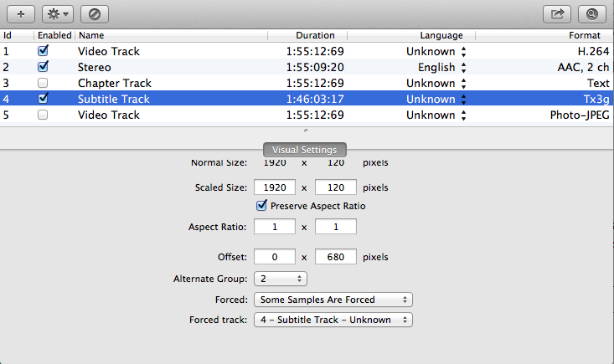Image resolution: width=614 pixels, height=364 pixels.
Task: Open the Alternate Group dropdown
Action: [281, 279]
